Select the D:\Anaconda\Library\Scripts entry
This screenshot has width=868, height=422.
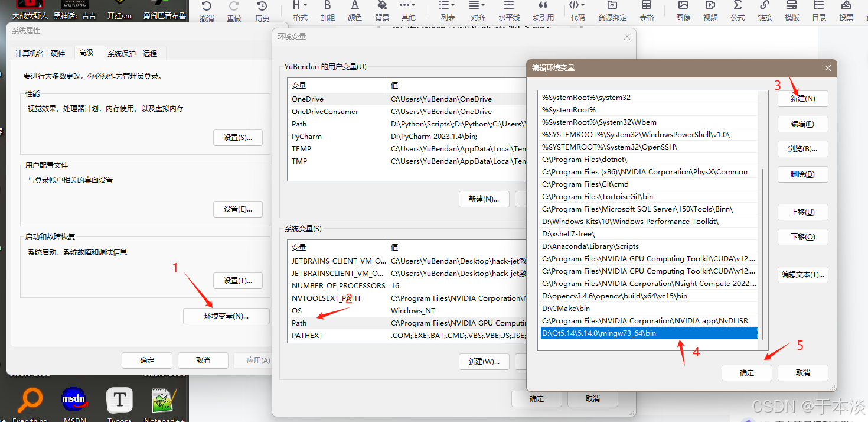[649, 246]
